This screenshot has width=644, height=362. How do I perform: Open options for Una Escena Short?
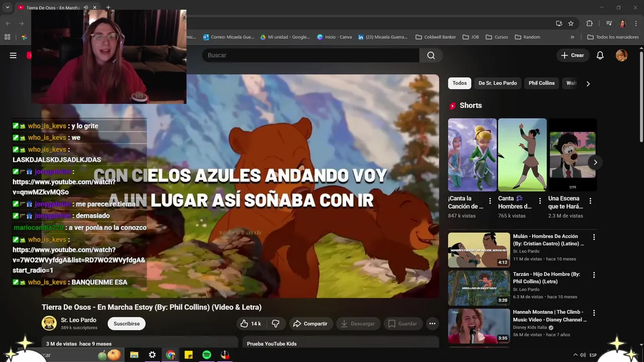coord(590,201)
